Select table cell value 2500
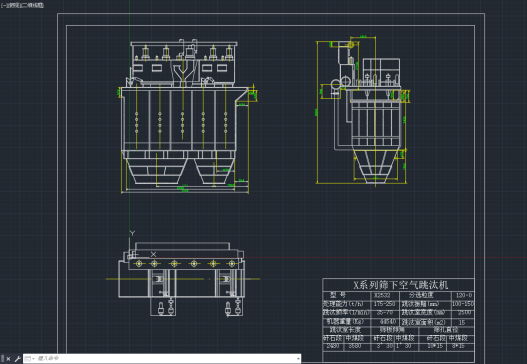 tap(464, 312)
